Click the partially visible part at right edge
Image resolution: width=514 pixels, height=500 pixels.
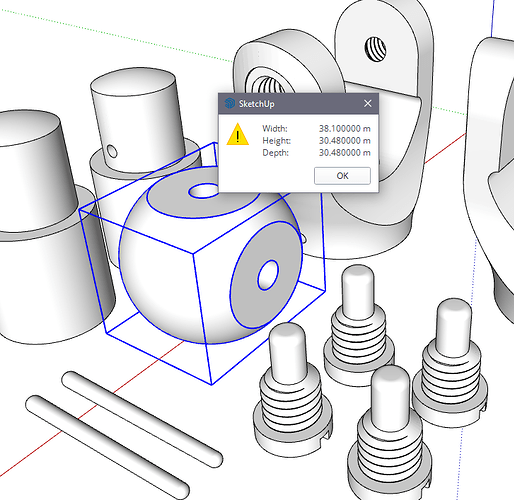coord(490,173)
